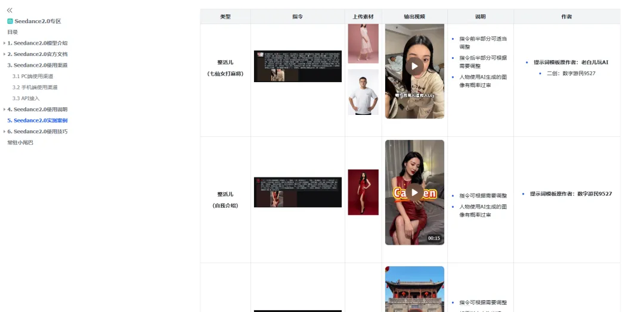Viewport: 644px width, 312px height.
Task: Click the Seedance2.0专区 document icon
Action: (10, 21)
